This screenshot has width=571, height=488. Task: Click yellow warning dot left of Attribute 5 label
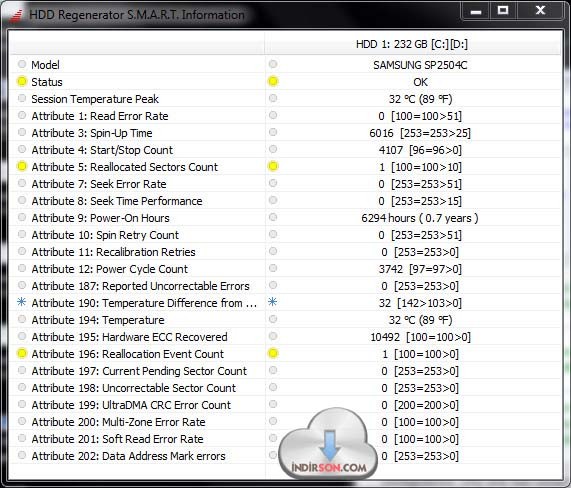point(22,166)
